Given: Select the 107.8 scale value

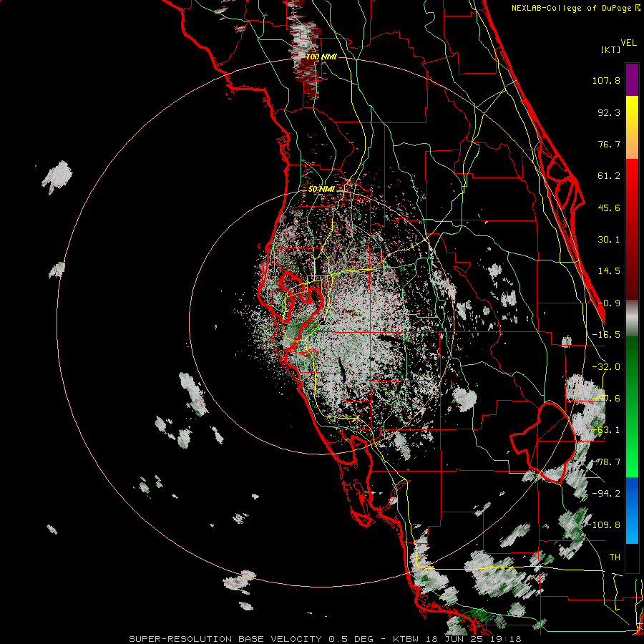Looking at the screenshot, I should [x=606, y=80].
